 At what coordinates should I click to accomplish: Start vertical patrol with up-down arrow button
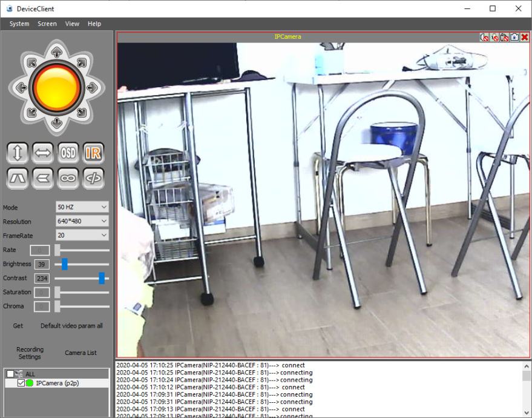click(18, 153)
